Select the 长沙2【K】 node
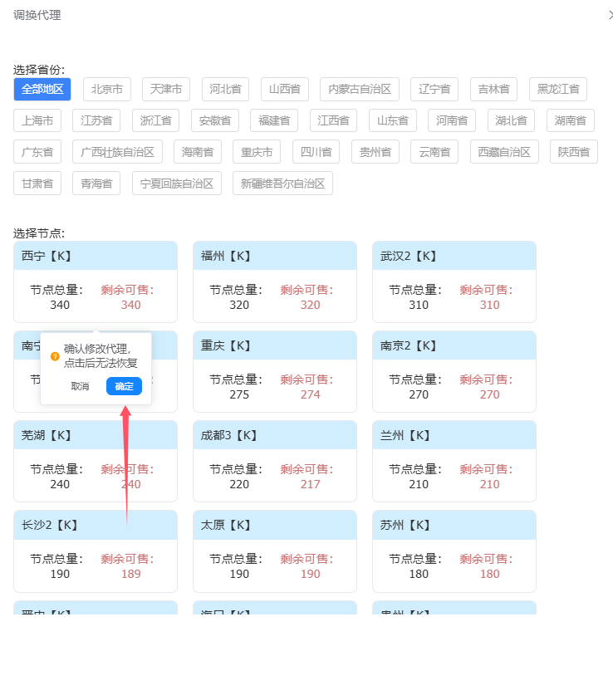 tap(96, 551)
